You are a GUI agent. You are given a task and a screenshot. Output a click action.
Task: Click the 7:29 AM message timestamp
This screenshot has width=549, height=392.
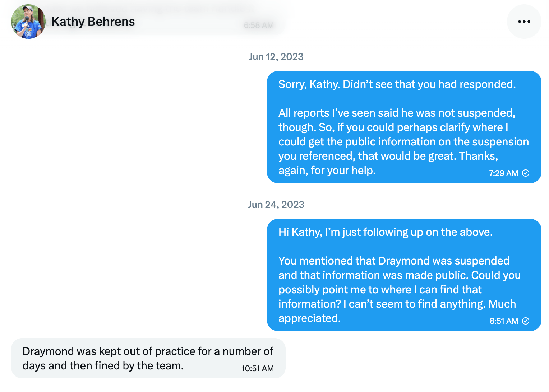point(503,173)
